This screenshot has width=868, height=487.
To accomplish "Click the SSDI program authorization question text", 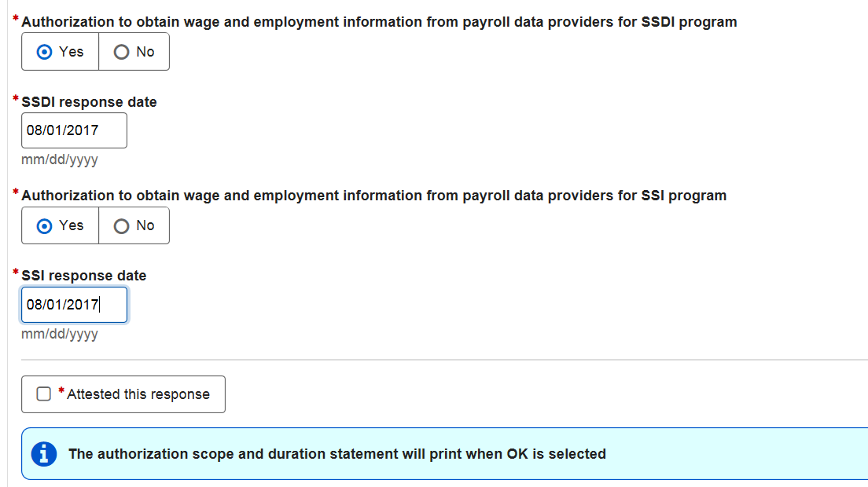I will coord(379,22).
